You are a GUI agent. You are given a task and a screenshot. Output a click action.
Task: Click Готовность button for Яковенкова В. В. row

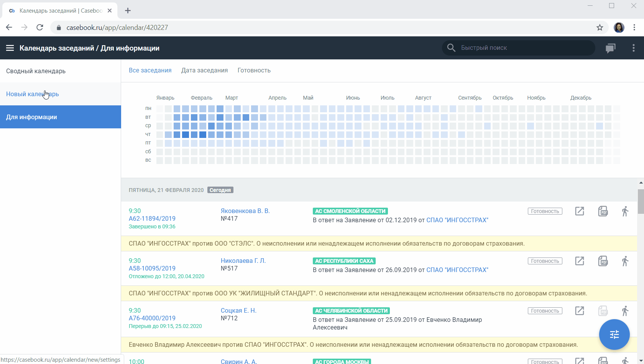click(x=545, y=211)
